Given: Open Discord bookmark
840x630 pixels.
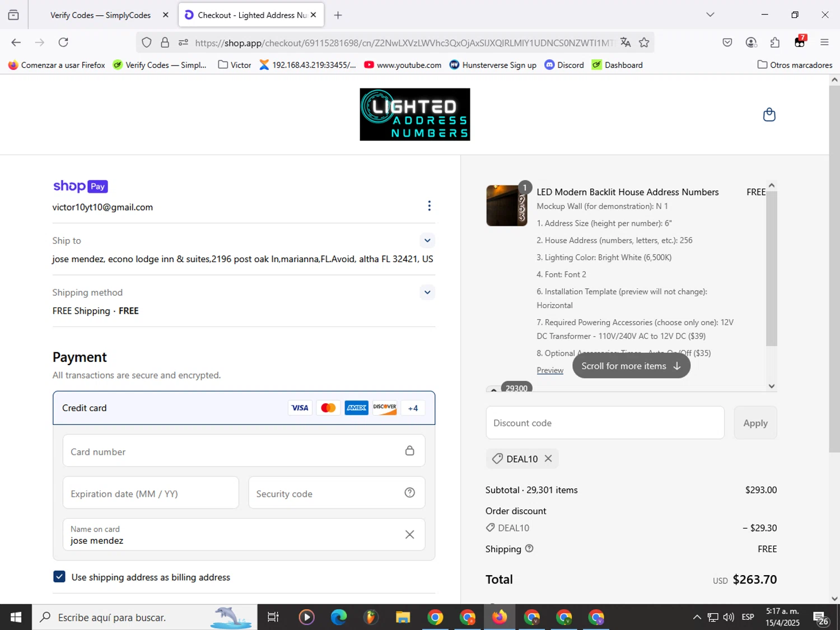Looking at the screenshot, I should pos(564,65).
